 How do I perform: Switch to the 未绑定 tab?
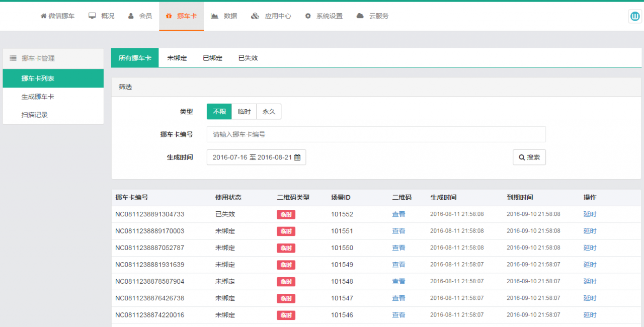coord(177,57)
